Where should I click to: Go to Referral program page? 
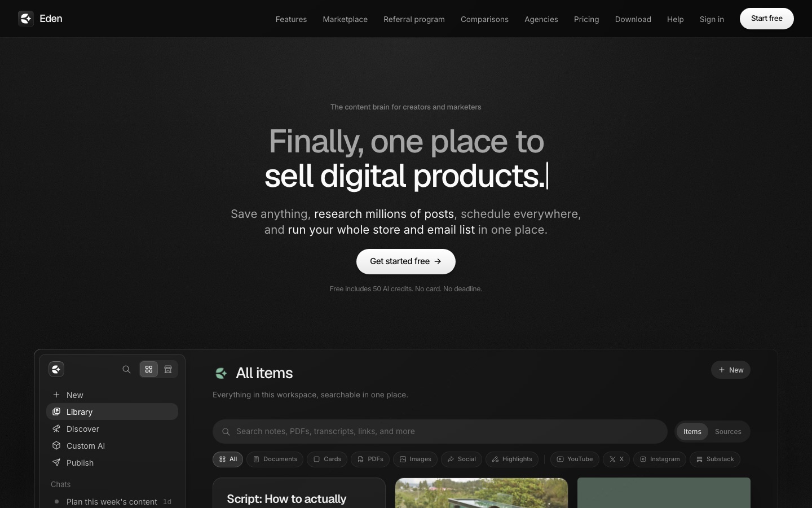point(414,19)
